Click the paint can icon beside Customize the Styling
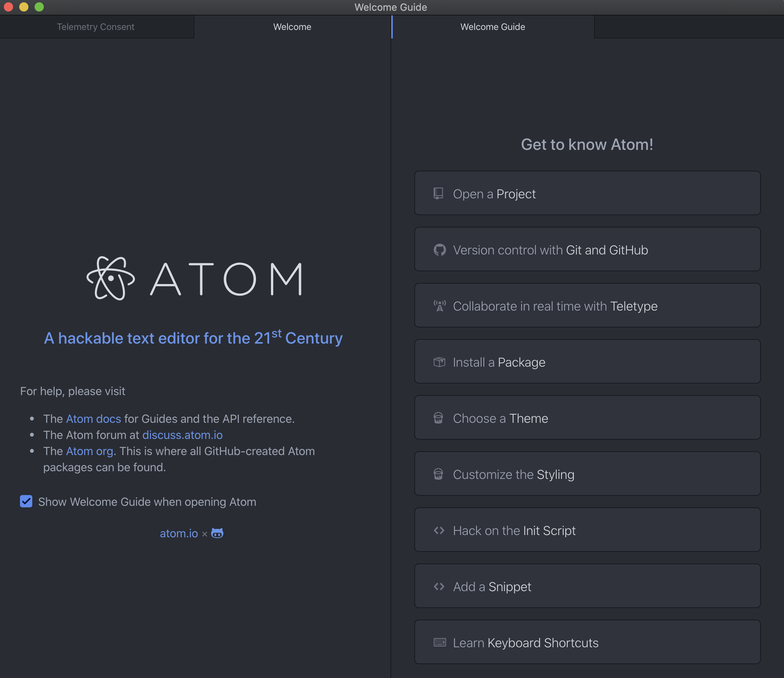The height and width of the screenshot is (678, 784). 438,474
